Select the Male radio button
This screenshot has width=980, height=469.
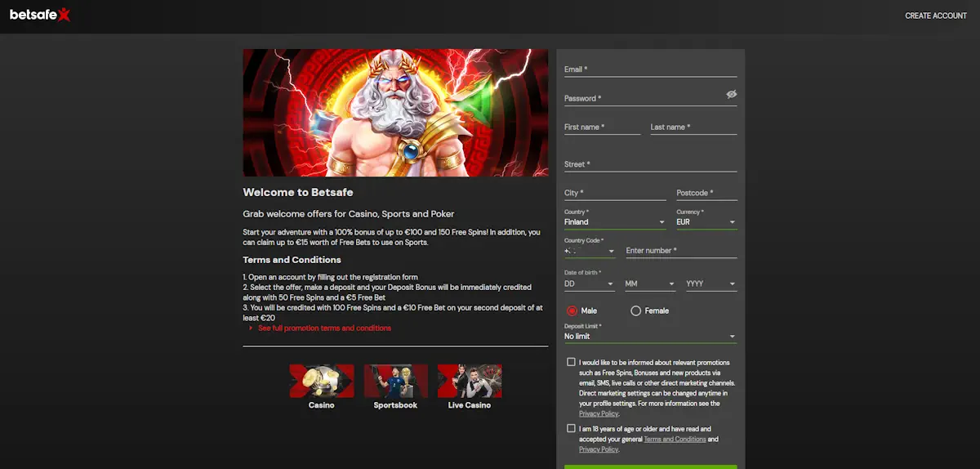[572, 310]
